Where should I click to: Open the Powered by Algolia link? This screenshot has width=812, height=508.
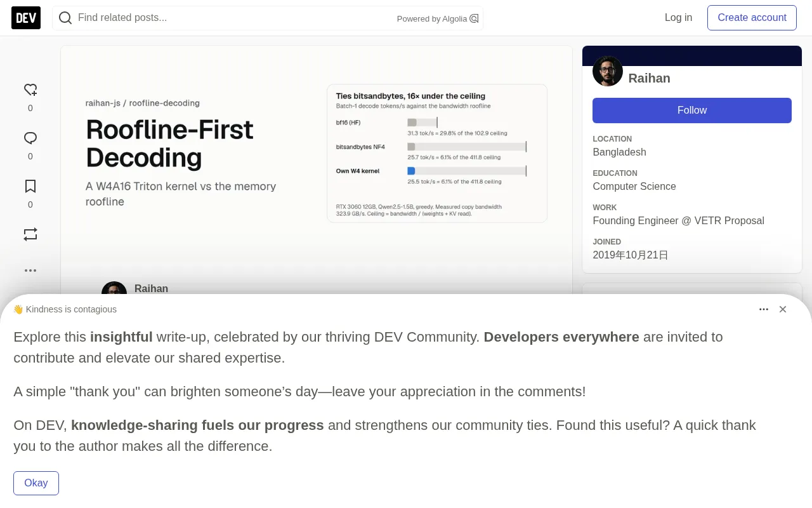pos(438,18)
